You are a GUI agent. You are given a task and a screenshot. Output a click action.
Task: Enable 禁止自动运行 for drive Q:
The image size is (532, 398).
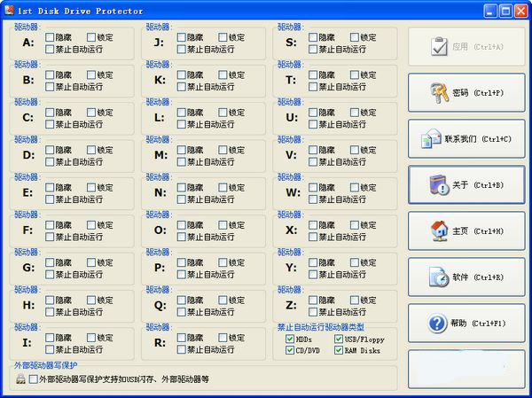click(181, 312)
